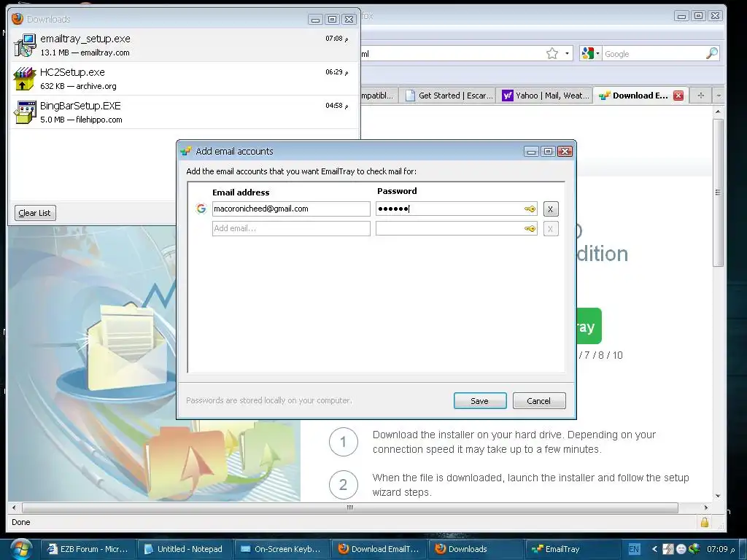
Task: Switch to EmailTray taskbar item
Action: pos(572,549)
